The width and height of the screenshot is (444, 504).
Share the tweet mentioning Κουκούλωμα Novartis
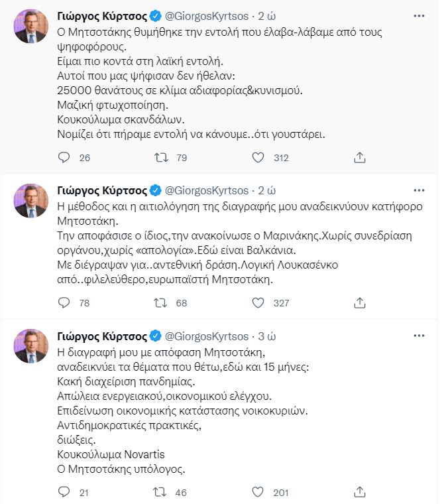click(x=360, y=491)
